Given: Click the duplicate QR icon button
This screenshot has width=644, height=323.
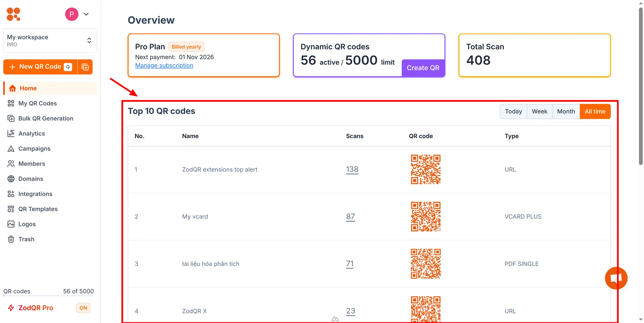Looking at the screenshot, I should pyautogui.click(x=85, y=67).
